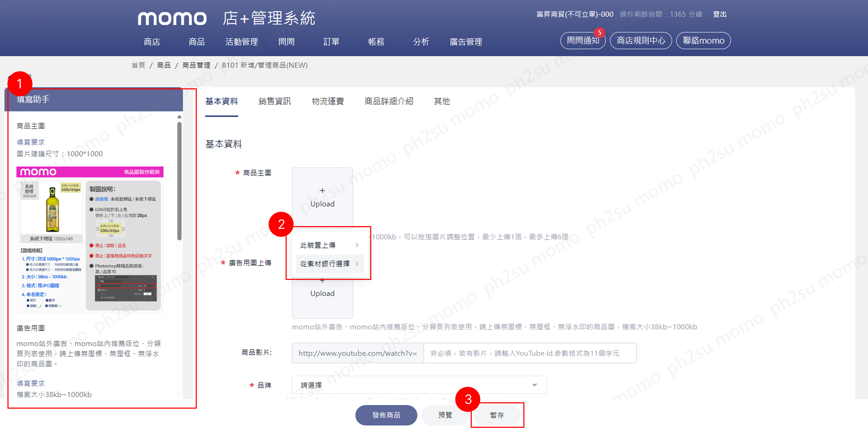Click the 商品主圖 Upload box

(x=322, y=198)
